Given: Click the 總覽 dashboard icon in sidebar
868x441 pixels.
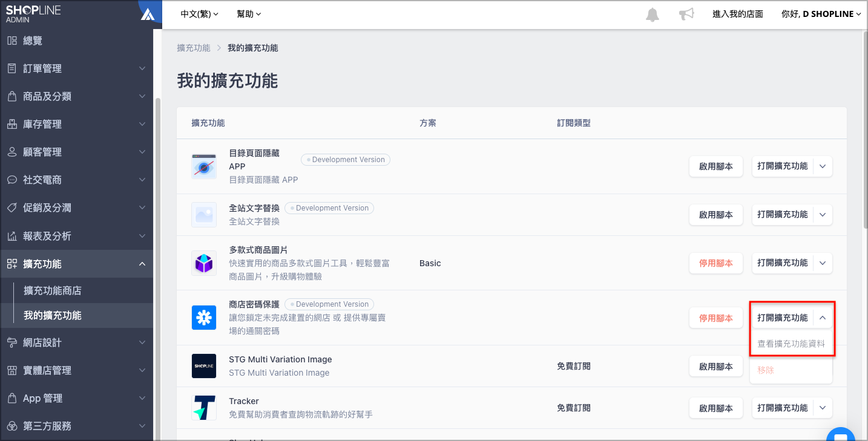Looking at the screenshot, I should [12, 41].
